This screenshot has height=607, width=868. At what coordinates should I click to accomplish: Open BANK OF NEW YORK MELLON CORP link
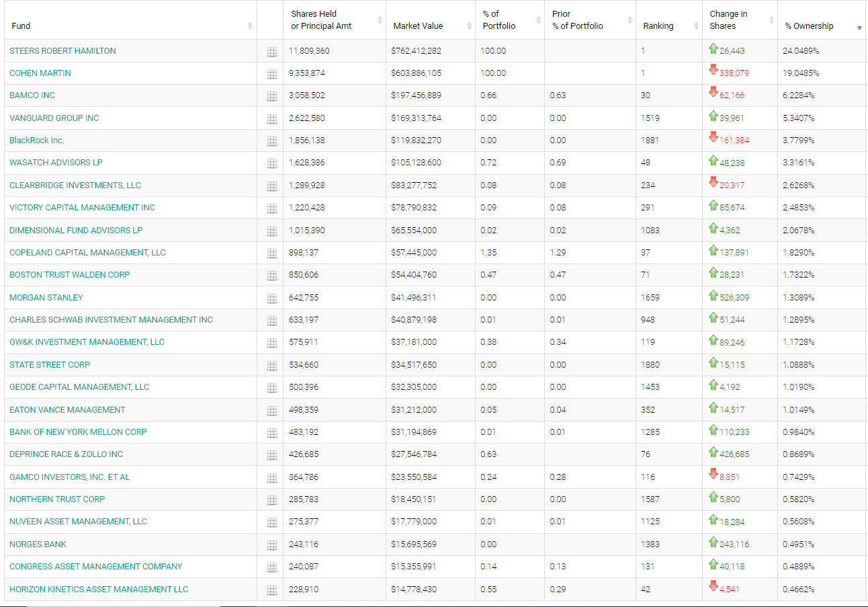point(78,432)
